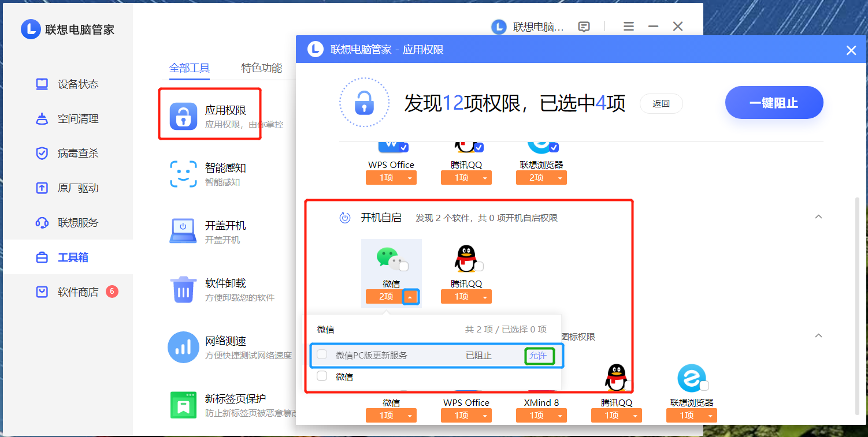Open the feedback message icon in title bar
The image size is (868, 437).
(584, 27)
